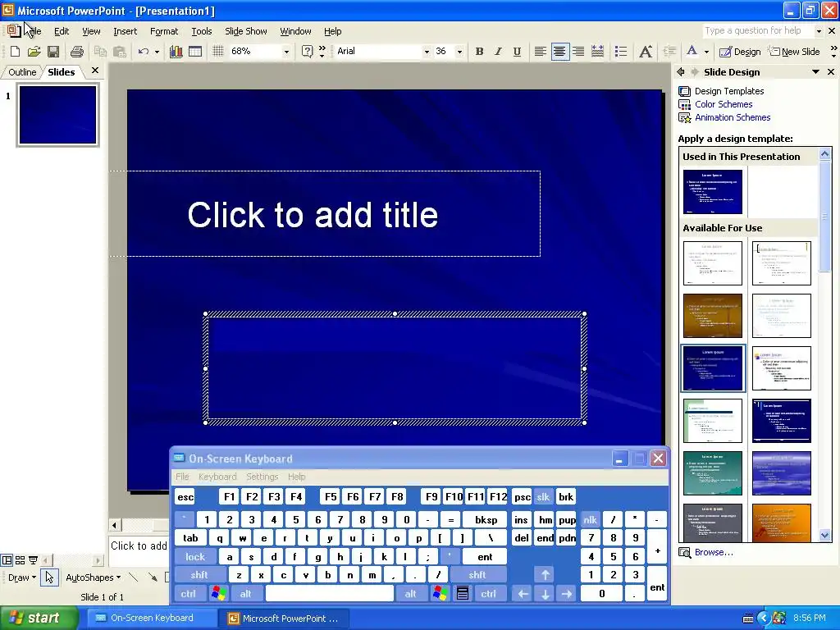Click the Design button in the toolbar
Viewport: 840px width, 630px height.
click(740, 52)
